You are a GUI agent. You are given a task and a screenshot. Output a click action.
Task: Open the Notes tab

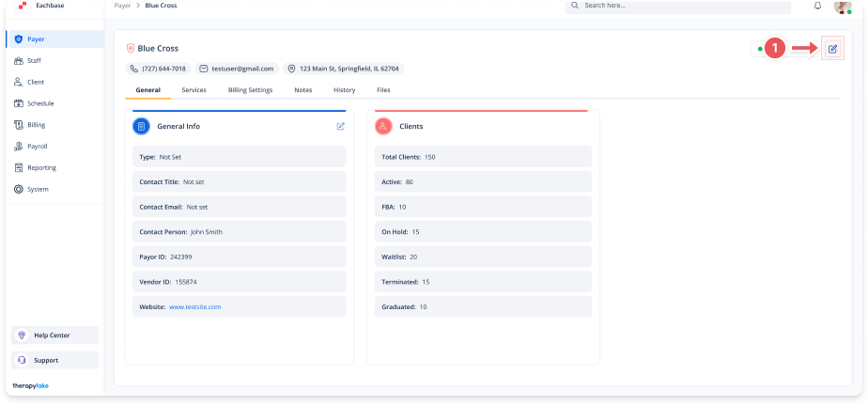click(x=303, y=90)
